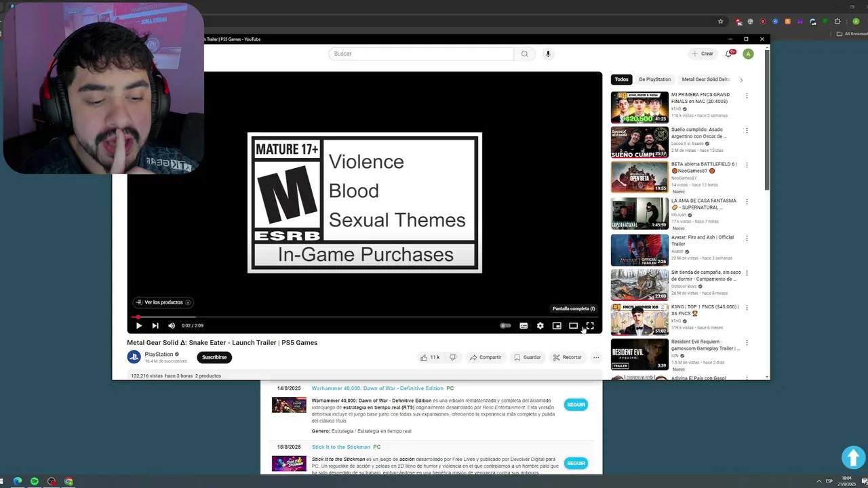The width and height of the screenshot is (868, 488).
Task: Dislike the video with thumbs-down
Action: 453,357
